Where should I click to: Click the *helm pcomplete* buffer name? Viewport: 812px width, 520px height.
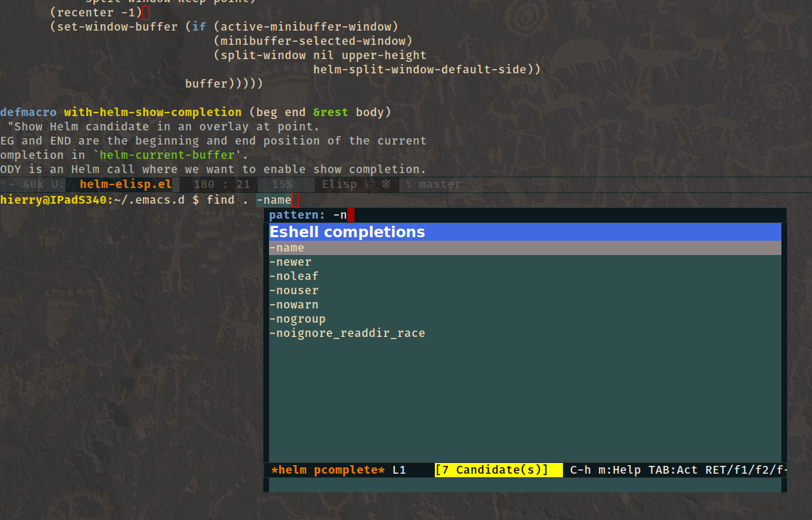[328, 470]
